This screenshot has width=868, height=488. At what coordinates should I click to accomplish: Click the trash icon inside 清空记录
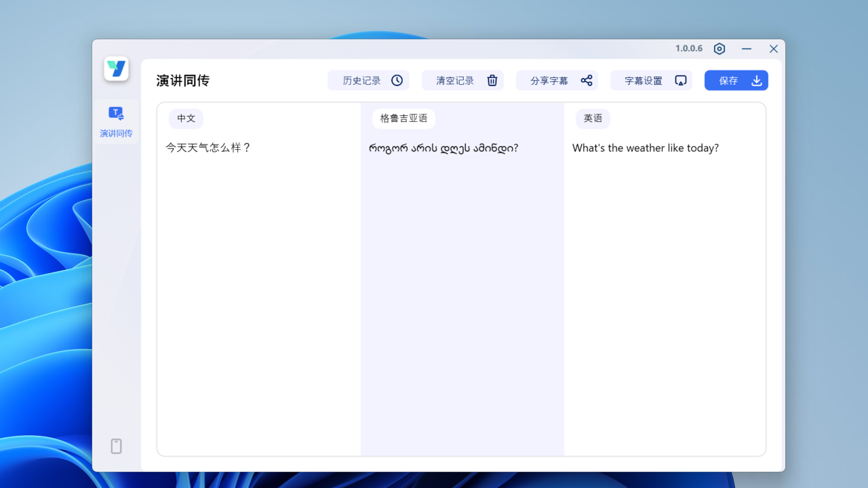point(492,80)
